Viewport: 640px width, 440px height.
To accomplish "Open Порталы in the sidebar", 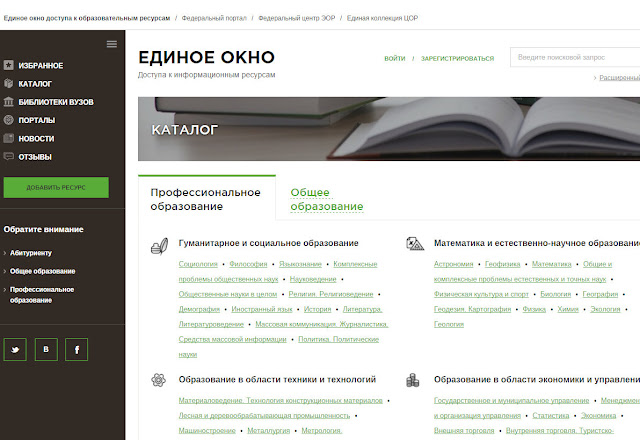I will (x=36, y=120).
